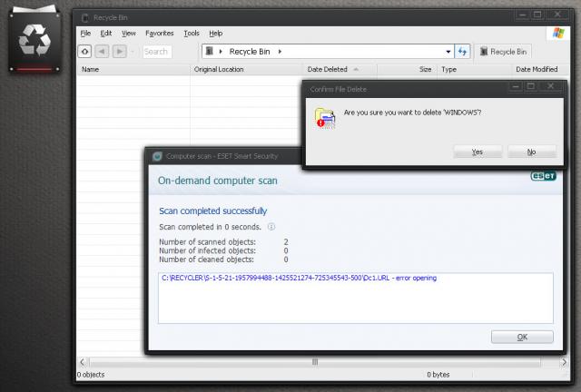581x392 pixels.
Task: Open the Edit menu
Action: coord(106,34)
